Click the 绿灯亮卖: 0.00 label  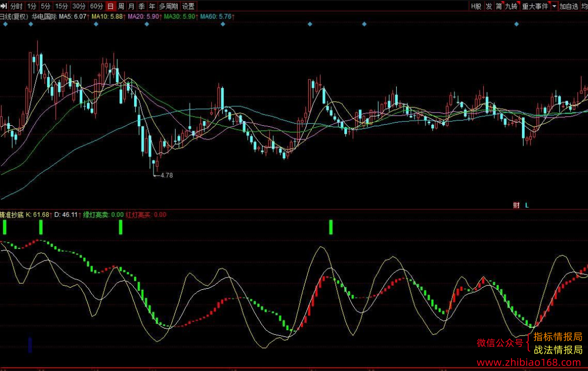(x=103, y=214)
